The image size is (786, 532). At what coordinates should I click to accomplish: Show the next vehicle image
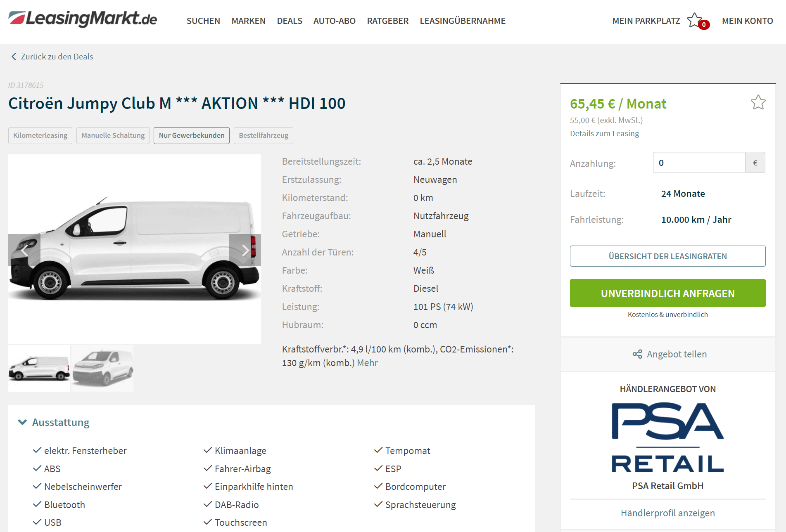[x=245, y=250]
